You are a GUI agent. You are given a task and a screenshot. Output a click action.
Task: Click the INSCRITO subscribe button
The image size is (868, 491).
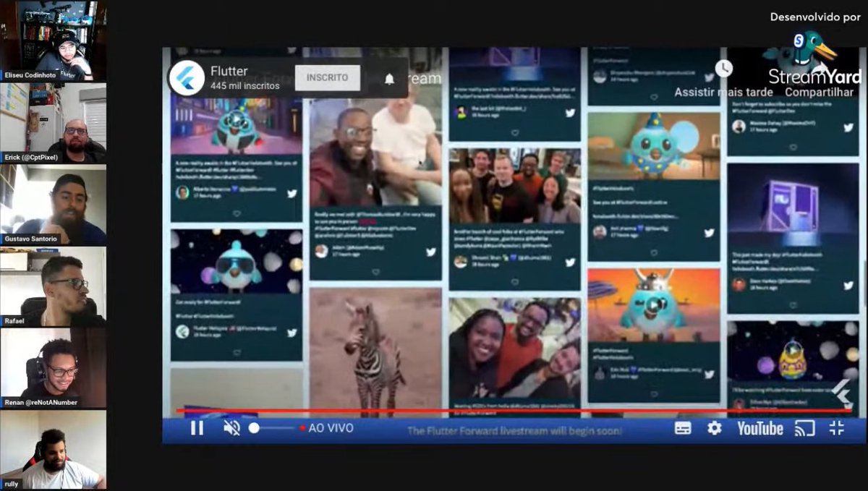click(327, 77)
